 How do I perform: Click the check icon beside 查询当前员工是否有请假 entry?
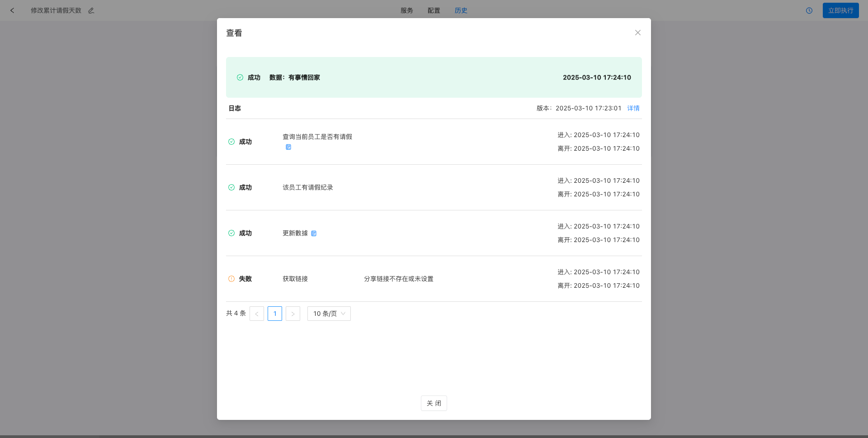(x=231, y=142)
